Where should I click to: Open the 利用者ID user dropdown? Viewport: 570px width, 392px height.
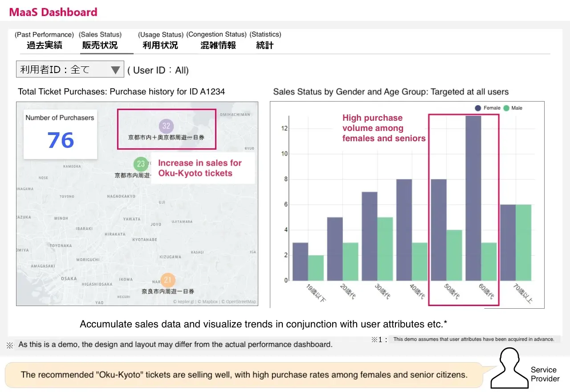(x=70, y=69)
